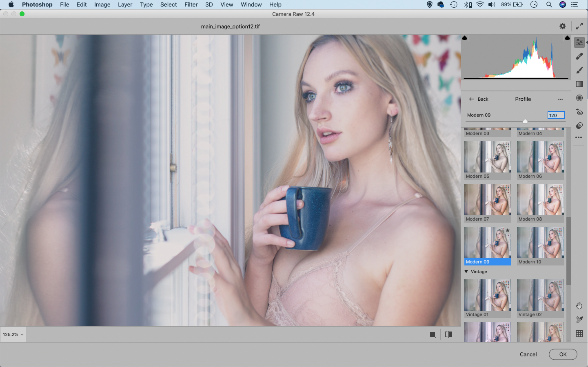Open the Layer menu

[x=125, y=4]
